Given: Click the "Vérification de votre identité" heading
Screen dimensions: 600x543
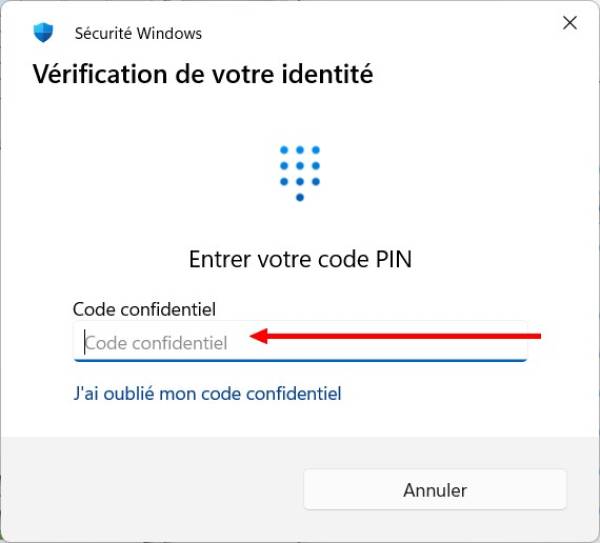Looking at the screenshot, I should tap(203, 74).
